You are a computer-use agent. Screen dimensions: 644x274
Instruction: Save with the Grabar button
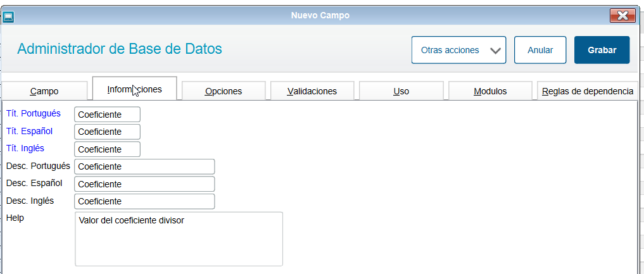(x=602, y=50)
